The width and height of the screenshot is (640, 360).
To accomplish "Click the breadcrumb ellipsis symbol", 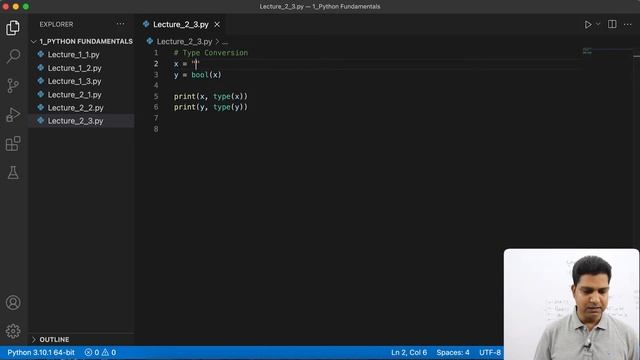I will [x=225, y=42].
